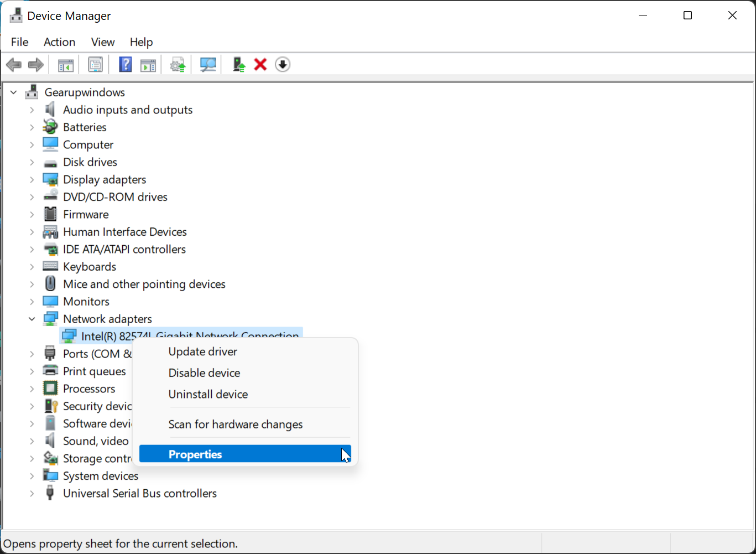The width and height of the screenshot is (756, 554).
Task: Expand the IDE ATA/ATAPI controllers arrow
Action: [32, 249]
